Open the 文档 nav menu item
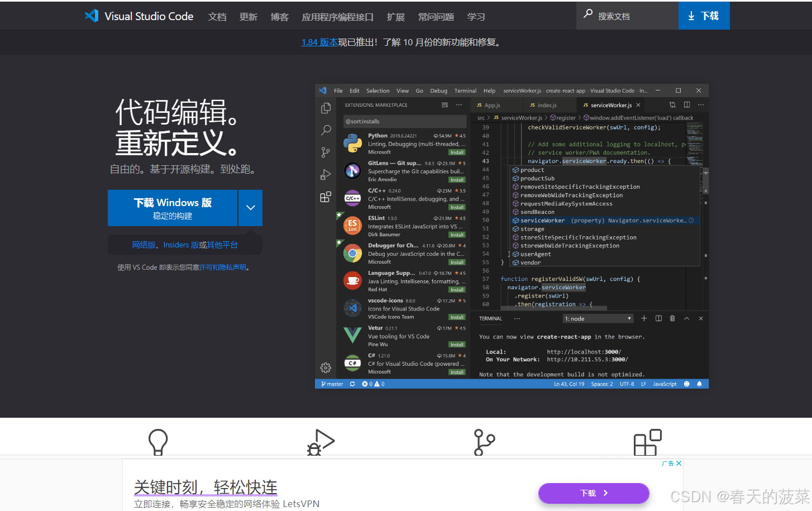Screen dimensions: 812x511 [x=217, y=17]
